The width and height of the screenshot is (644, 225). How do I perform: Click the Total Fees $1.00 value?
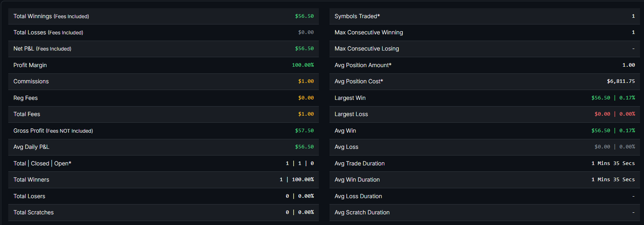pos(306,114)
